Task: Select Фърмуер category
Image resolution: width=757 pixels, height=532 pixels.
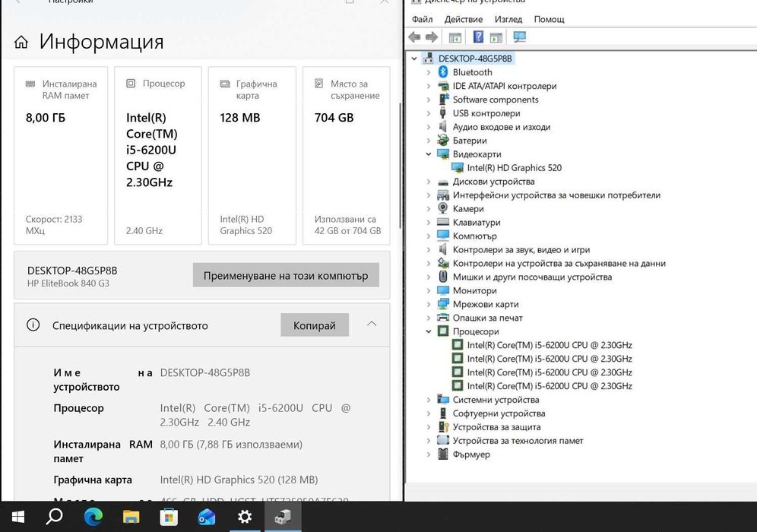Action: [470, 454]
